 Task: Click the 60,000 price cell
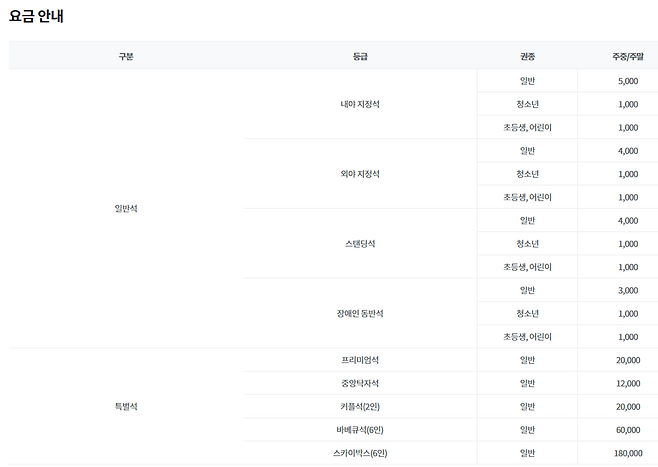tap(628, 430)
